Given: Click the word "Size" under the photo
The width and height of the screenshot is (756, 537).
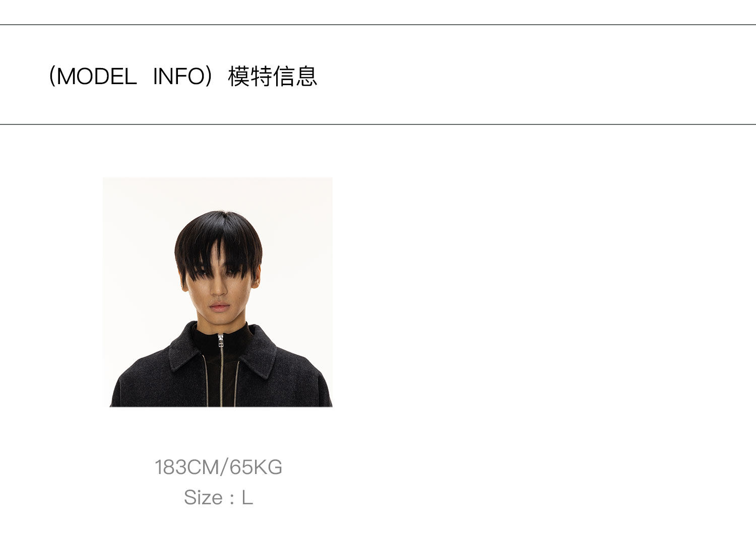Looking at the screenshot, I should [x=203, y=498].
